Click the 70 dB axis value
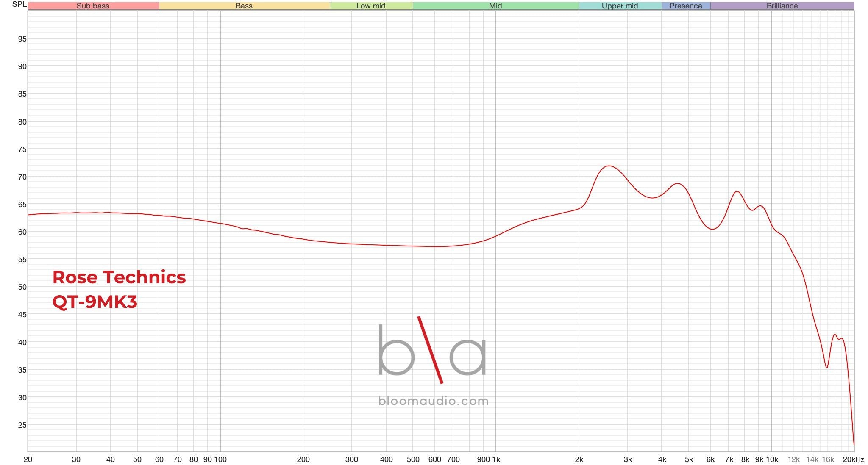 22,177
